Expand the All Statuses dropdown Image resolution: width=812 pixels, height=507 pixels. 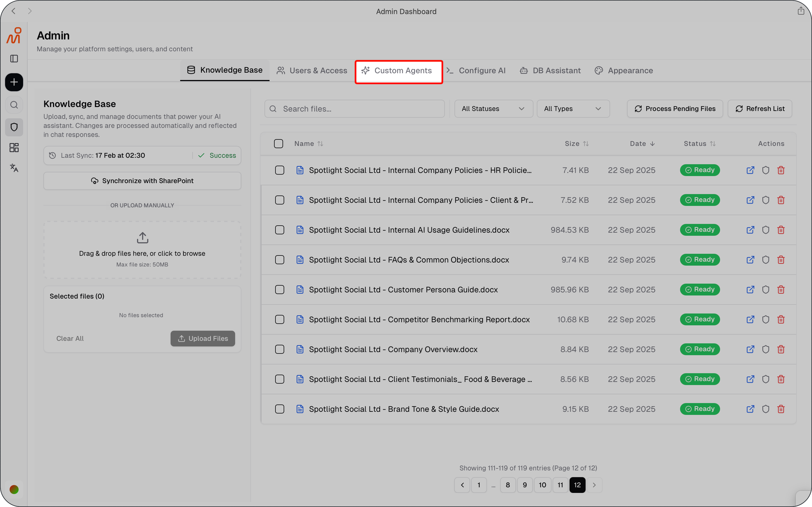[493, 109]
